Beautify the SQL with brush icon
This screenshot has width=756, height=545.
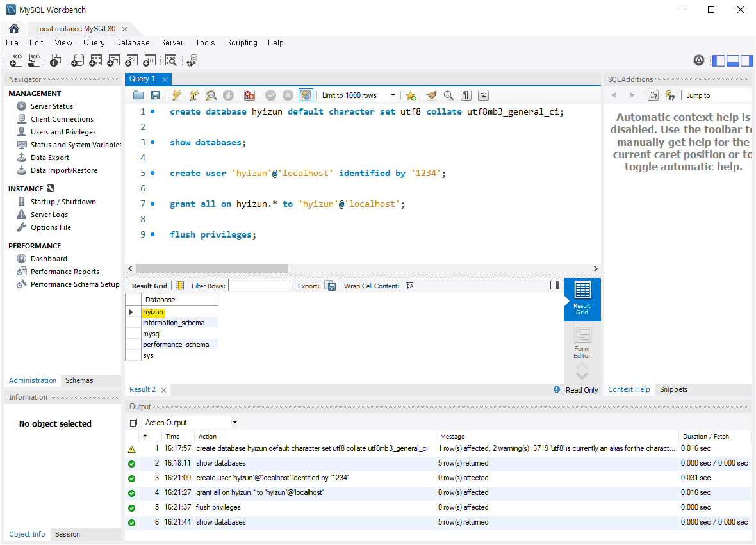click(x=432, y=95)
